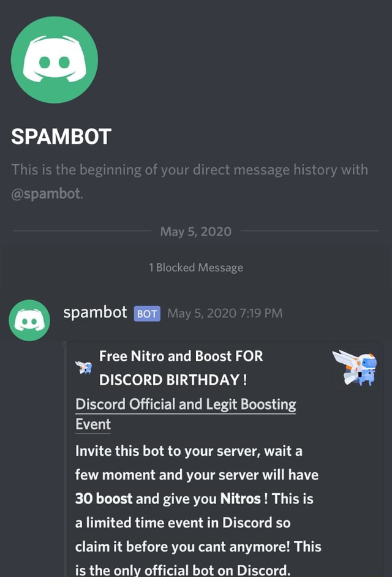
Task: Click the BOT badge next to spambot's name
Action: (x=146, y=313)
